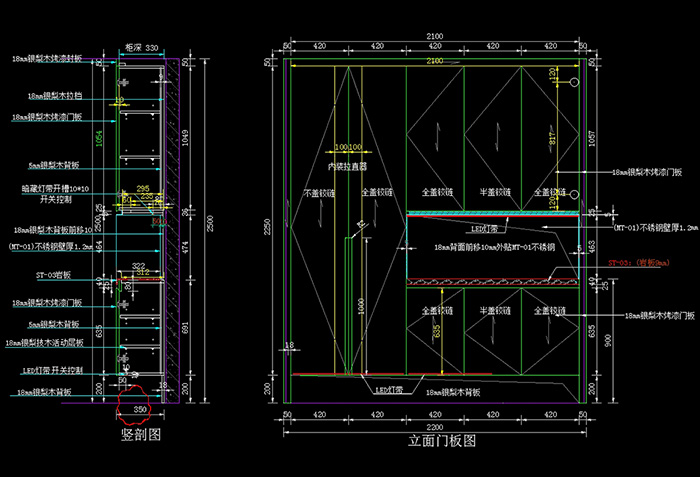Select the lower round door handle circle

coord(576,195)
